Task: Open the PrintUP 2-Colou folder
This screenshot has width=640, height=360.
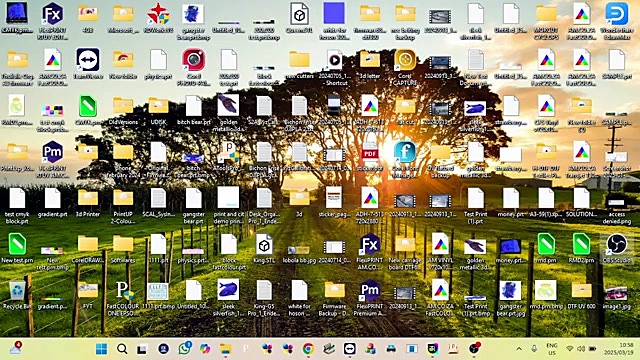Action: tap(123, 198)
